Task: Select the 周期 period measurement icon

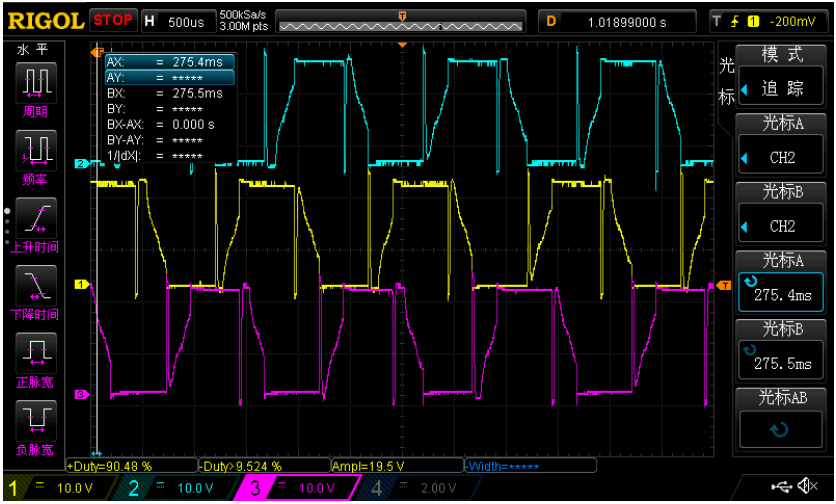Action: tap(36, 83)
